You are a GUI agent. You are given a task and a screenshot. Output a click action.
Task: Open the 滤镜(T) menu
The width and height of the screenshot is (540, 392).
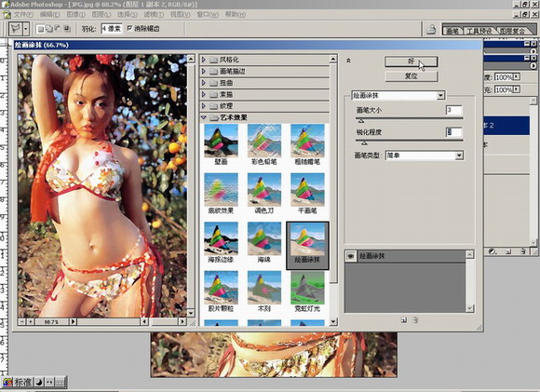[154, 15]
